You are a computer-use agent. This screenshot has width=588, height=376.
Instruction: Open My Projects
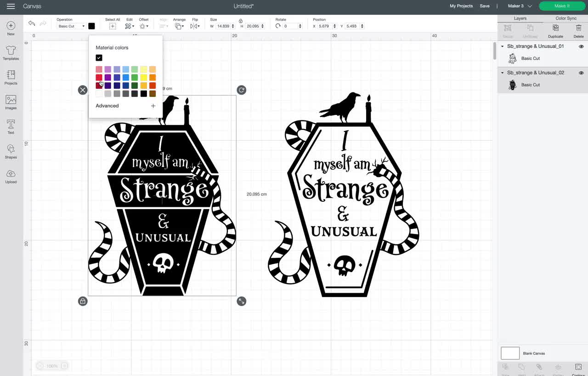tap(461, 6)
